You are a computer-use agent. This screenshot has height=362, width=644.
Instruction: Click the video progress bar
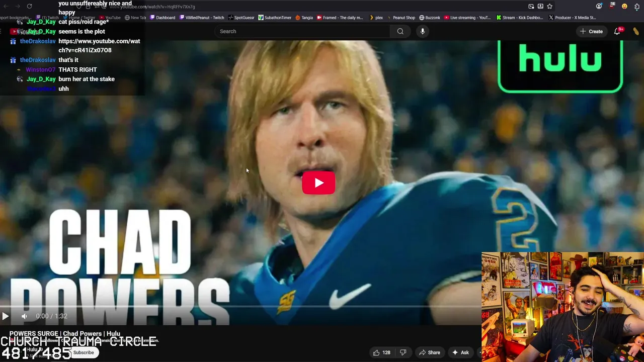point(240,306)
